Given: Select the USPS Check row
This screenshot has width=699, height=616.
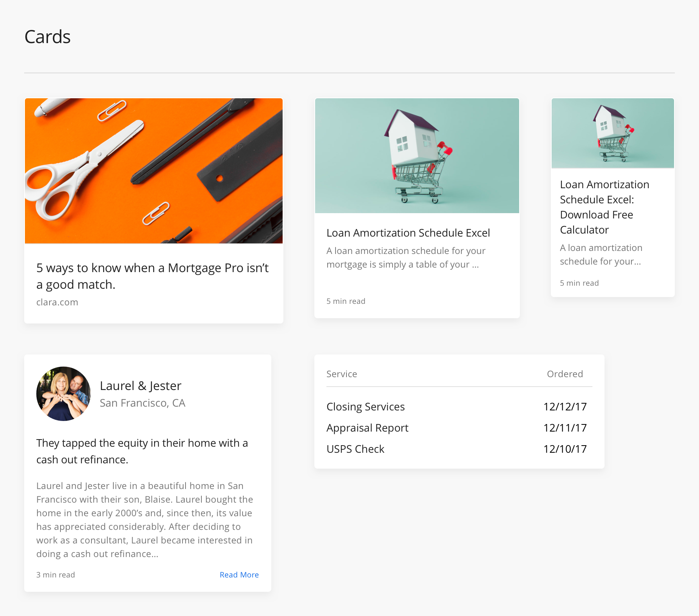Looking at the screenshot, I should click(459, 449).
